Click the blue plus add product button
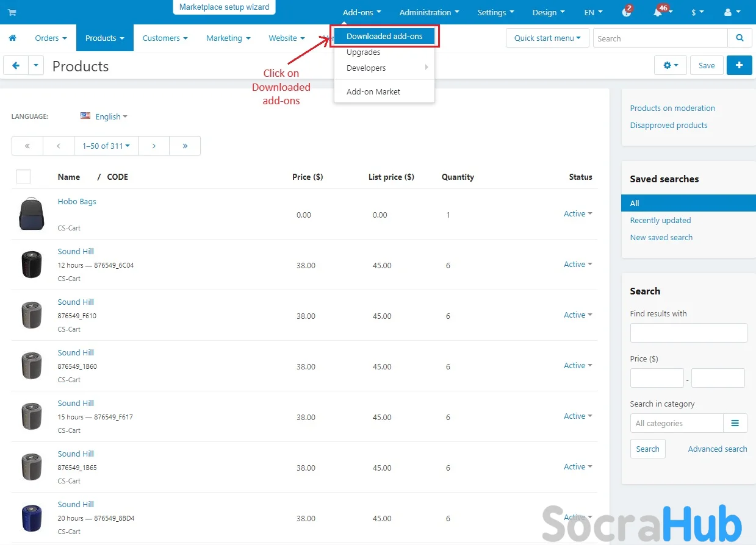The image size is (756, 545). pos(739,65)
